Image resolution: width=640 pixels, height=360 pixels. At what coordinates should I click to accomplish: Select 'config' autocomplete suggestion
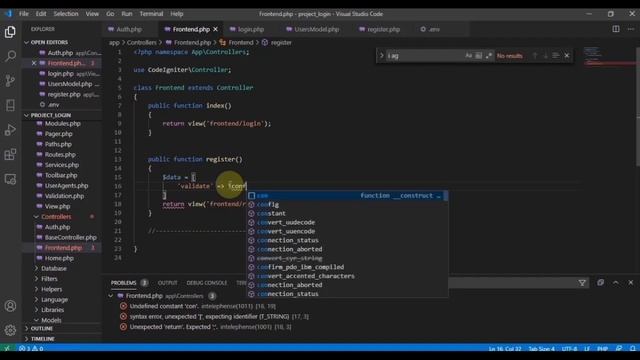(x=347, y=204)
